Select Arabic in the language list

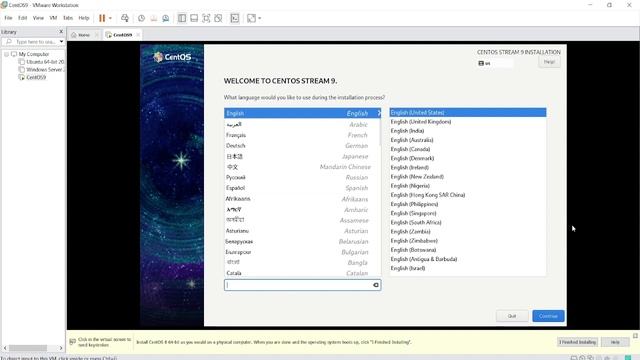pos(302,124)
